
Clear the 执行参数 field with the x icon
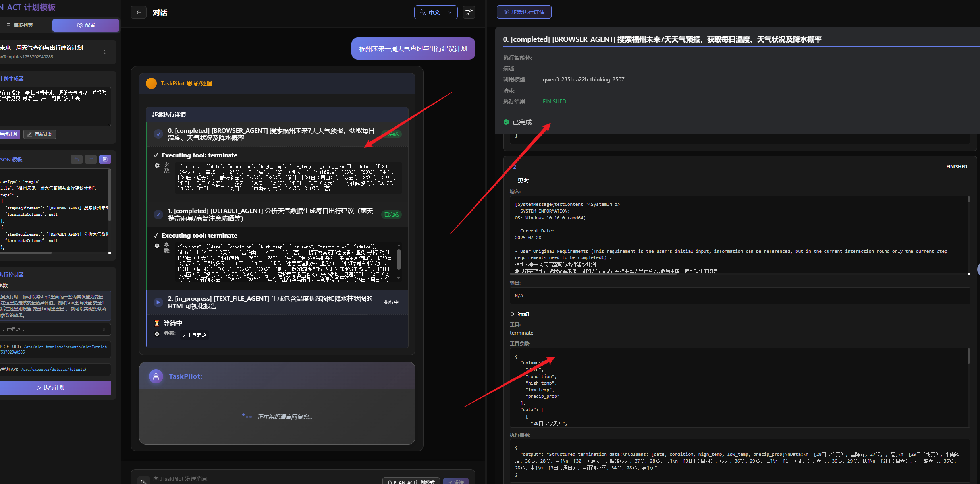tap(104, 329)
